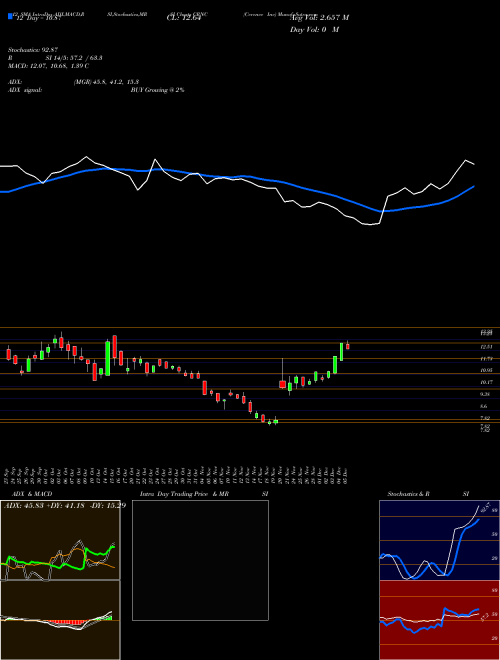
Task: Click the MACD histogram chart thumbnail
Action: (60, 620)
